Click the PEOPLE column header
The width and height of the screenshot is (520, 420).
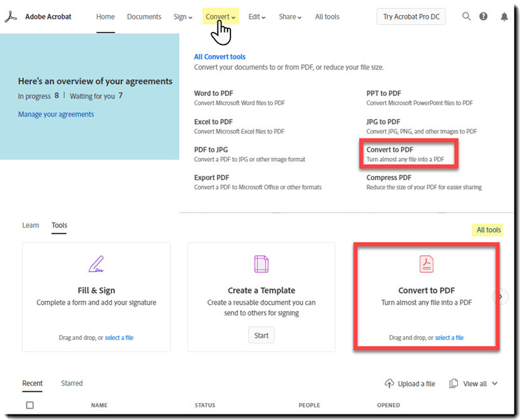309,405
